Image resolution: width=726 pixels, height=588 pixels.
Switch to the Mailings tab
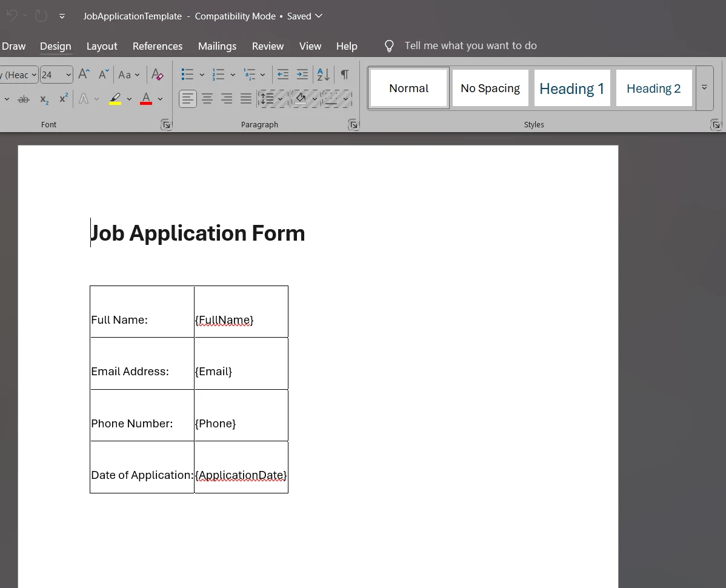click(x=217, y=46)
